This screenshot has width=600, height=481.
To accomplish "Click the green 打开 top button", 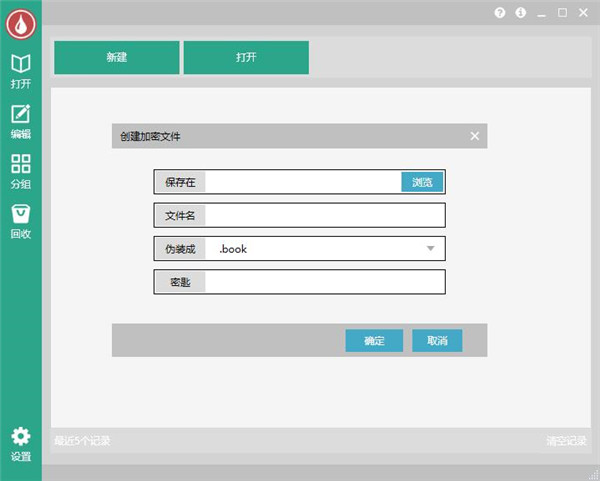I will 246,57.
